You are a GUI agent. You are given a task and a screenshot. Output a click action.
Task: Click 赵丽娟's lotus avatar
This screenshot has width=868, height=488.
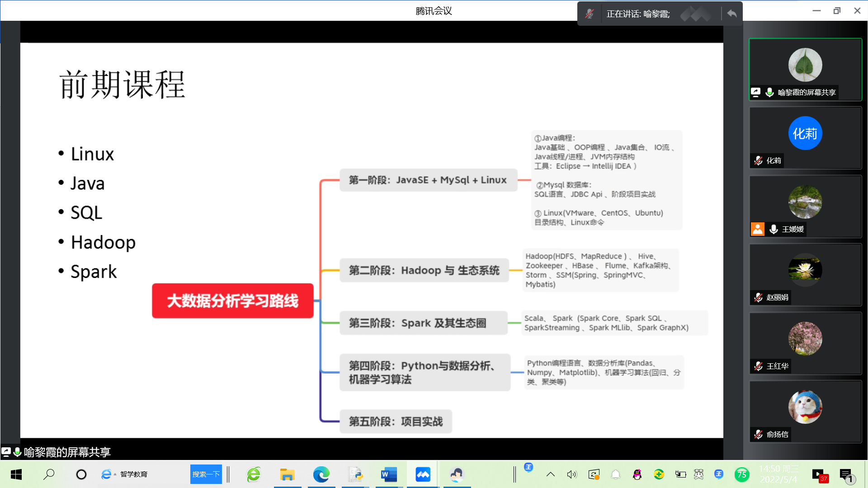805,270
